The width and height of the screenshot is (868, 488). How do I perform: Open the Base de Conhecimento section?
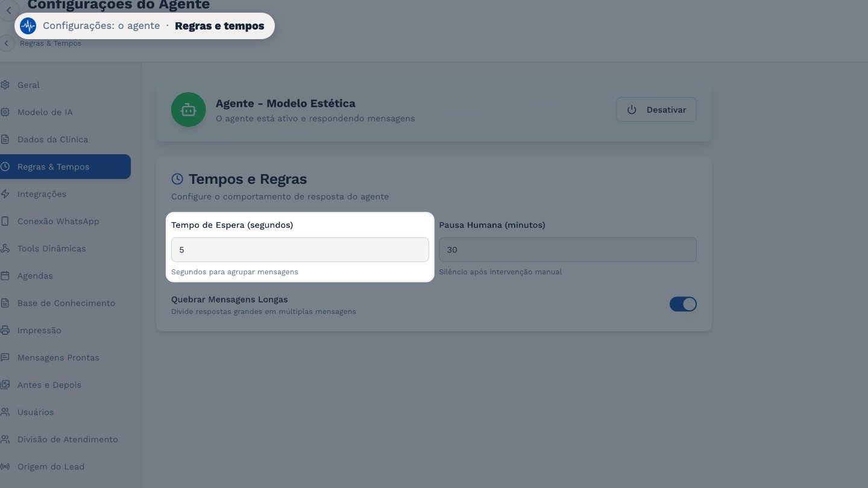(65, 303)
